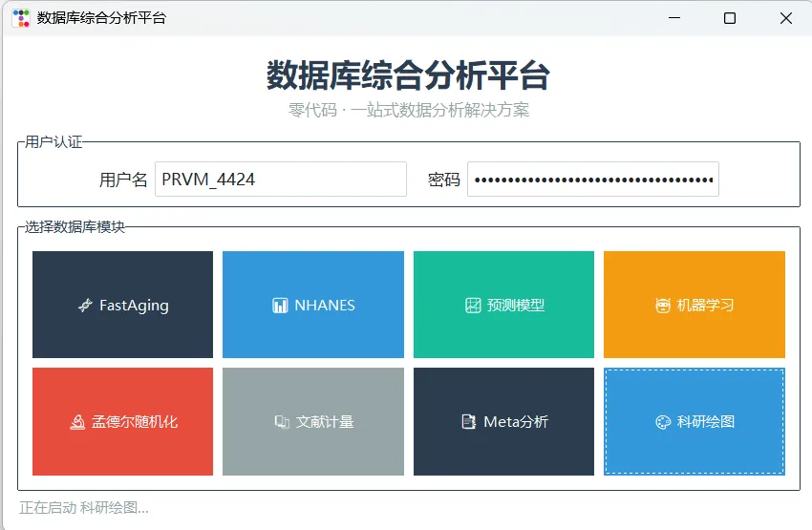Click the main heading 数据库综合分析平台
The image size is (812, 530).
click(x=408, y=75)
